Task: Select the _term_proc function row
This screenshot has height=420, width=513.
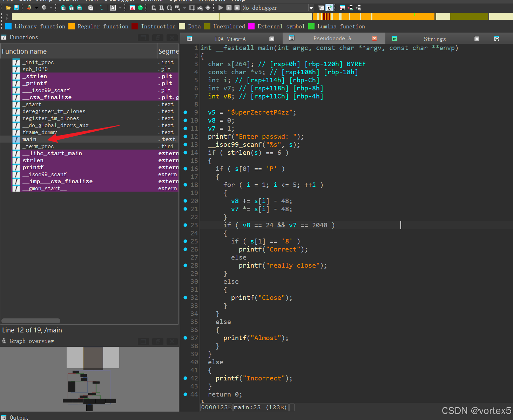Action: [90, 146]
